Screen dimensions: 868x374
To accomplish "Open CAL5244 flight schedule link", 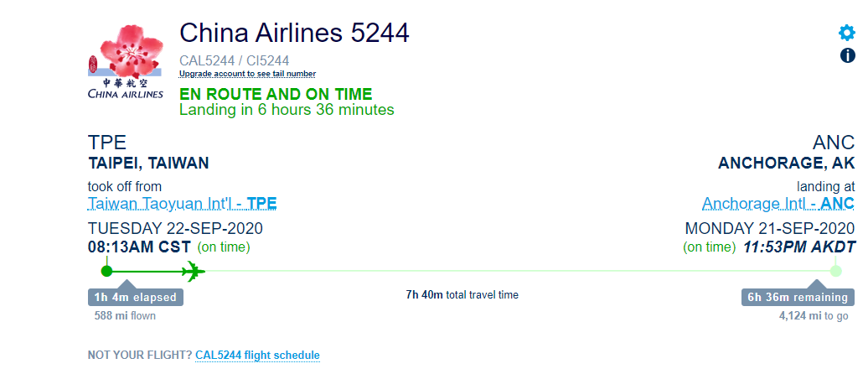I will click(257, 356).
